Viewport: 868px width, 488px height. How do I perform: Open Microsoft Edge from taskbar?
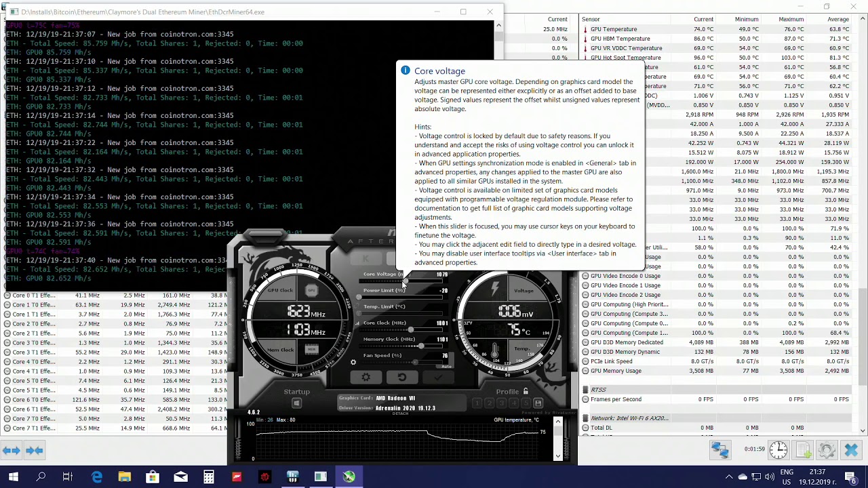click(97, 477)
